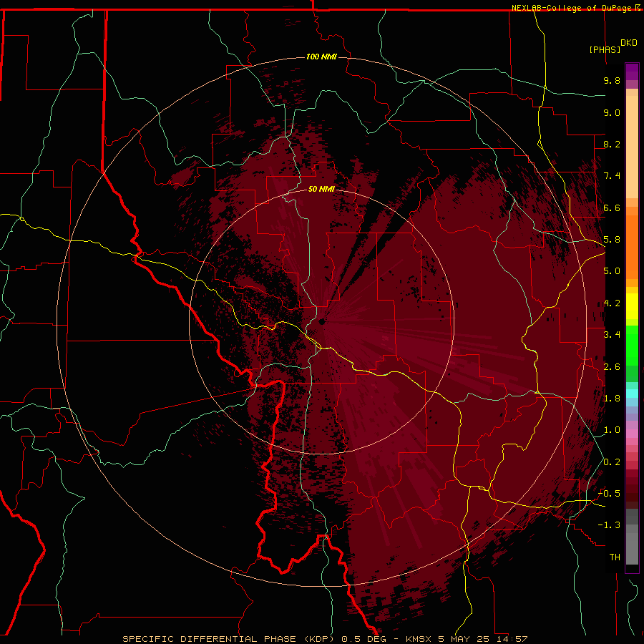
Task: Click the 2.6 value on the scale
Action: [612, 367]
